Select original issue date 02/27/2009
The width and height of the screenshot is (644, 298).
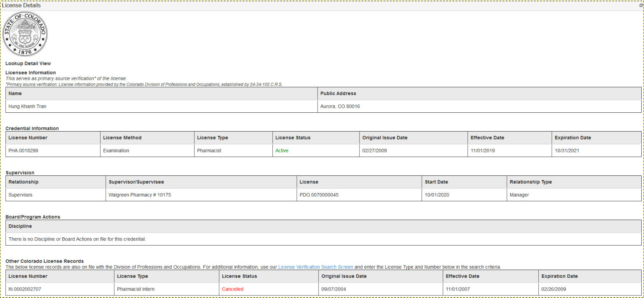[x=375, y=151]
